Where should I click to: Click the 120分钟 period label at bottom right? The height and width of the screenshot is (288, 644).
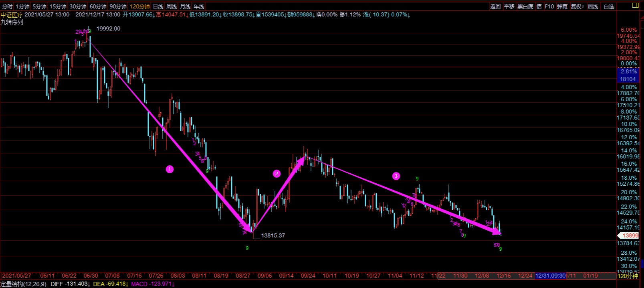[x=628, y=276]
